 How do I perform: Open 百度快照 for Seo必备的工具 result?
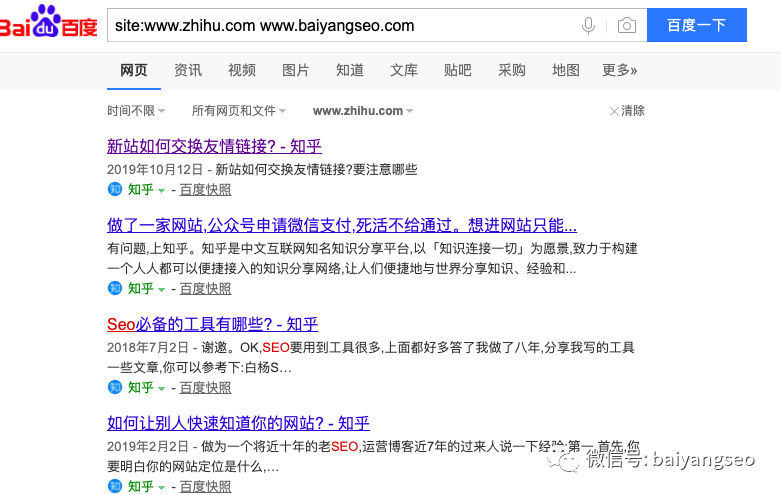pyautogui.click(x=205, y=387)
